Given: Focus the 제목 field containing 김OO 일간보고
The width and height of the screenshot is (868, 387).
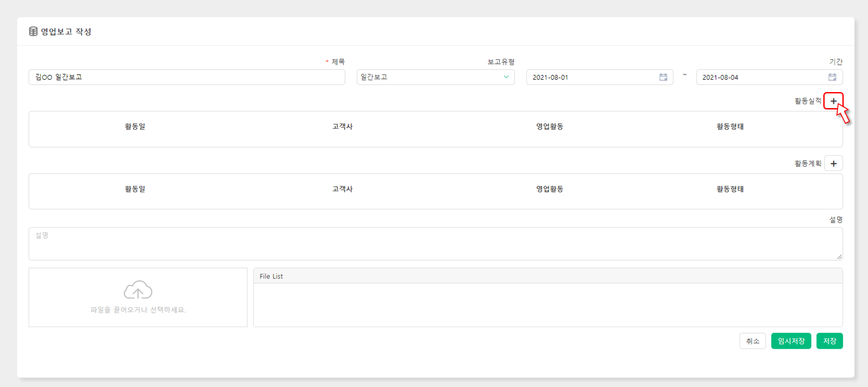Looking at the screenshot, I should click(187, 77).
